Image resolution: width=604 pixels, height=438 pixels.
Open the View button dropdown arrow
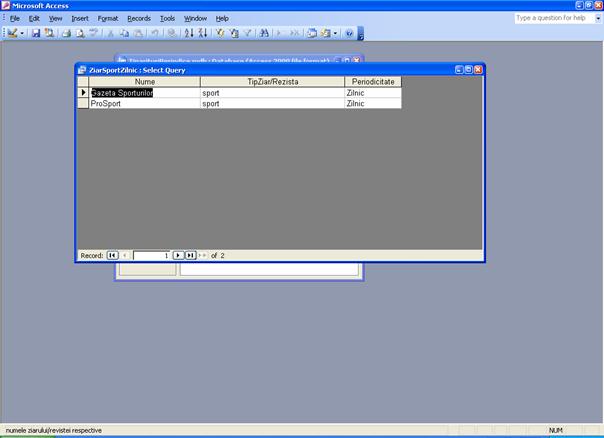(x=22, y=33)
